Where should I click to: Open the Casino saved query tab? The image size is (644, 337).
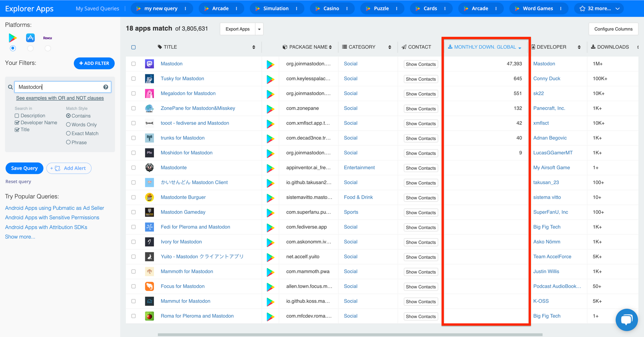coord(331,9)
